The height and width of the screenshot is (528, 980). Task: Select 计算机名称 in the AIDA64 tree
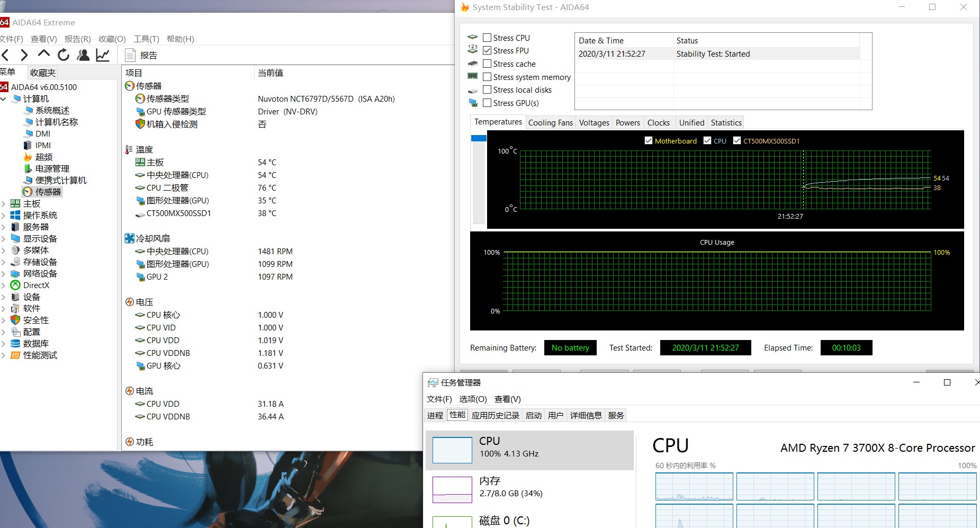tap(56, 122)
